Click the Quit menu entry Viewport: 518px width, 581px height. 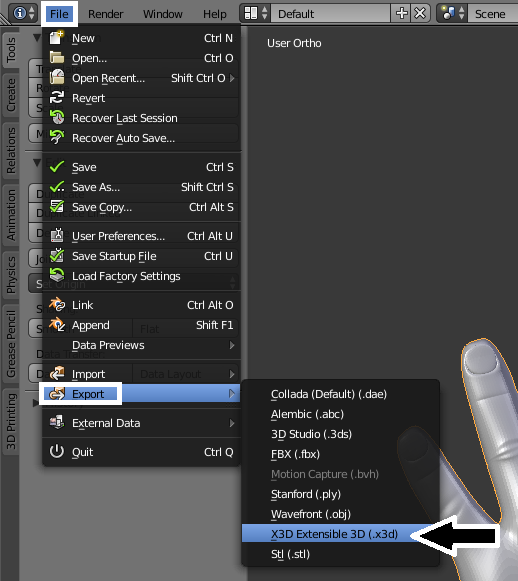tap(142, 452)
